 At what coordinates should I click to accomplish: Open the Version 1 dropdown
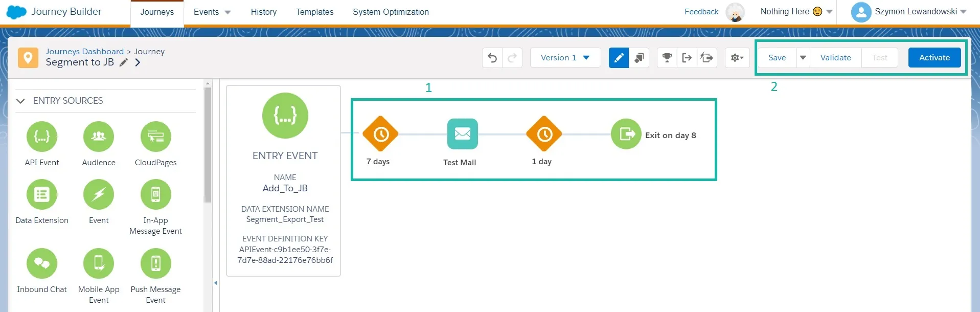click(565, 58)
